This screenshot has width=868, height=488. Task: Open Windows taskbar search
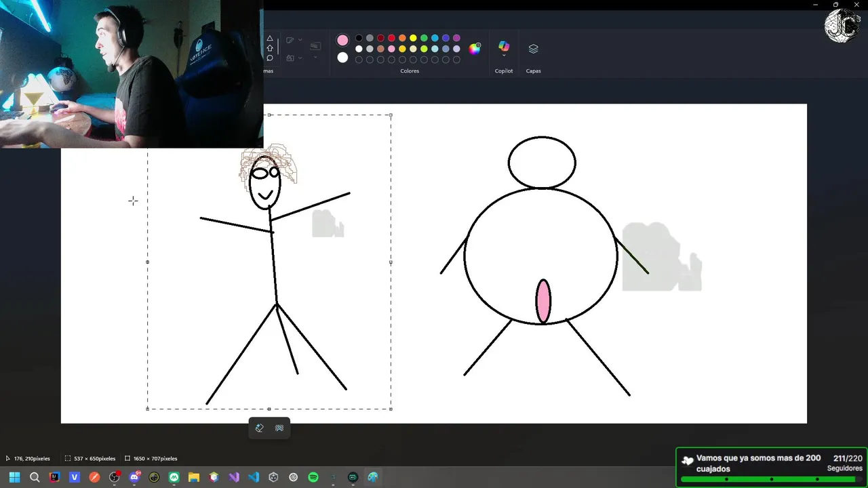pyautogui.click(x=35, y=477)
